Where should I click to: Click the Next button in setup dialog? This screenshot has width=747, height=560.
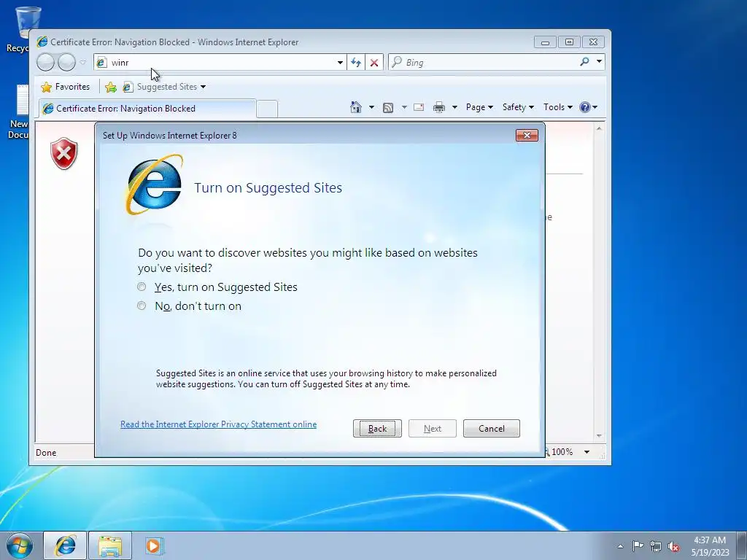pos(432,429)
